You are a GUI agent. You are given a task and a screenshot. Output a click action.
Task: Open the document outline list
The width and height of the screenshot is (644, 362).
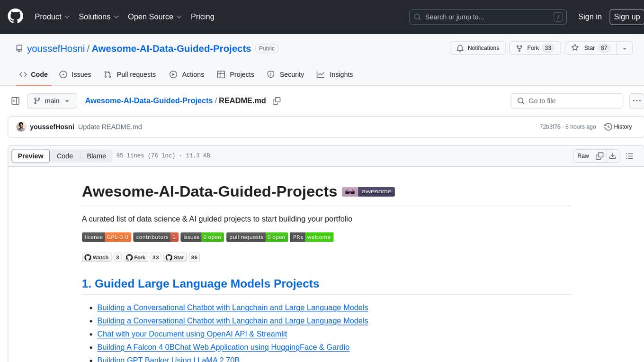point(629,156)
